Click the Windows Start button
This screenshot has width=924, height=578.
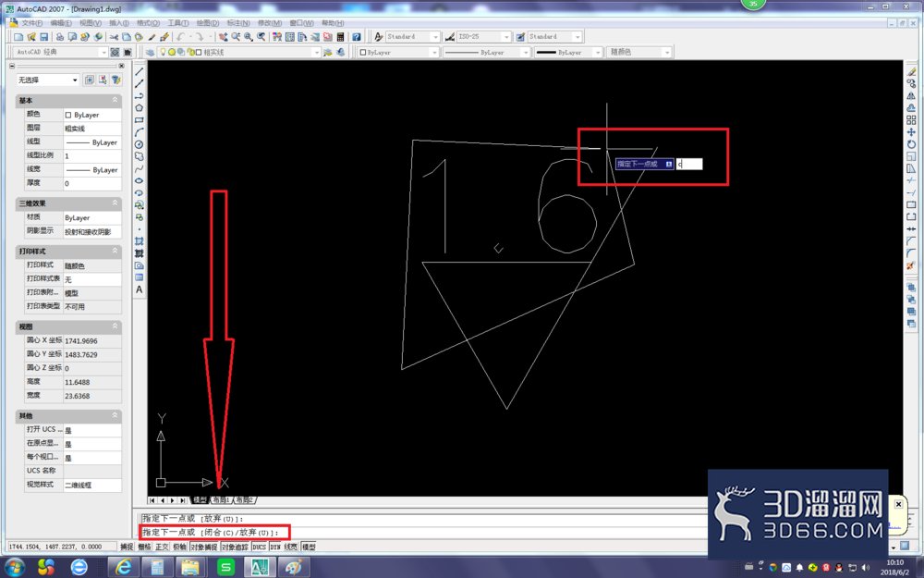click(14, 567)
